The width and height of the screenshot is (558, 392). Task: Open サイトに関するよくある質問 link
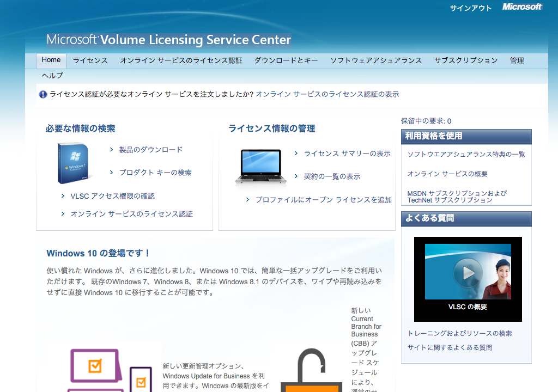point(450,347)
